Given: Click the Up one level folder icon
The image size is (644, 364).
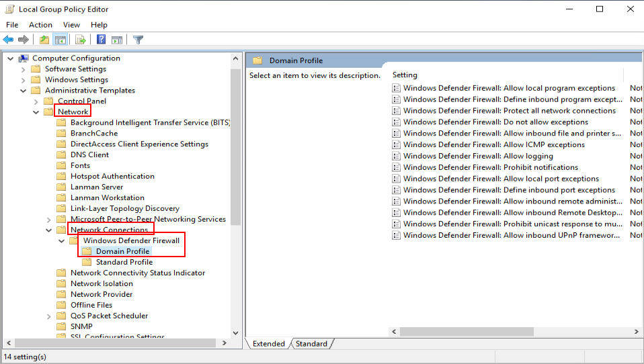Looking at the screenshot, I should coord(44,40).
